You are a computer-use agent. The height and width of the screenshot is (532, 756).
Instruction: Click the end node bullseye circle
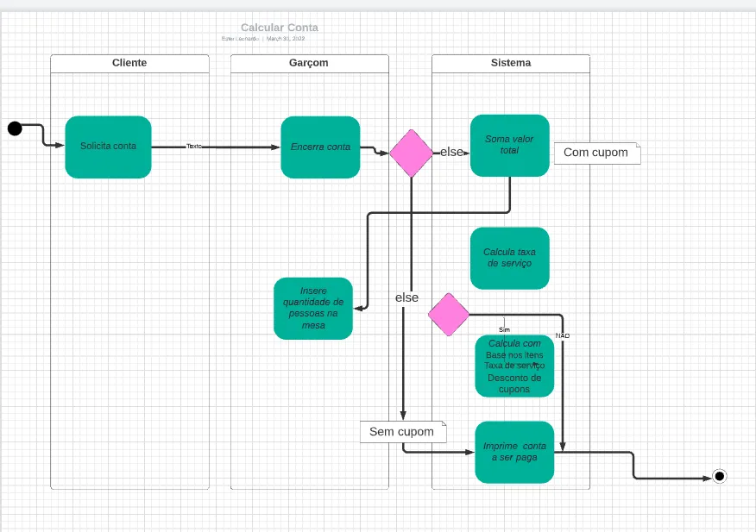tap(720, 476)
